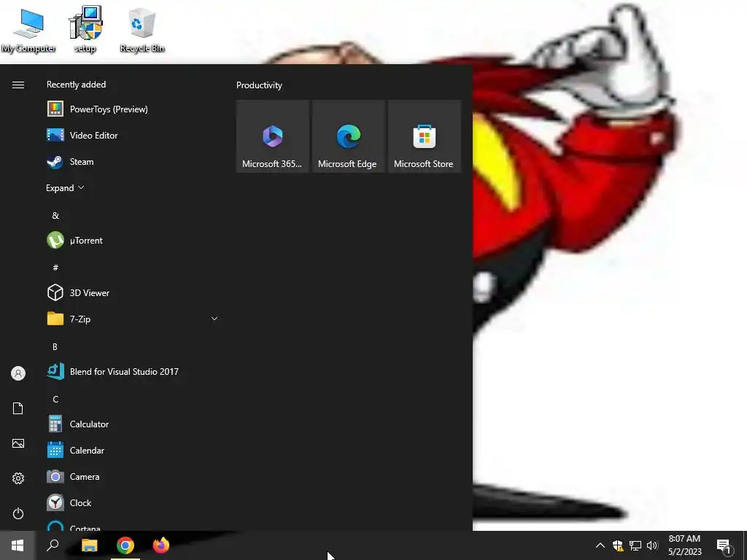
Task: Open Settings gear in Start sidebar
Action: (18, 478)
